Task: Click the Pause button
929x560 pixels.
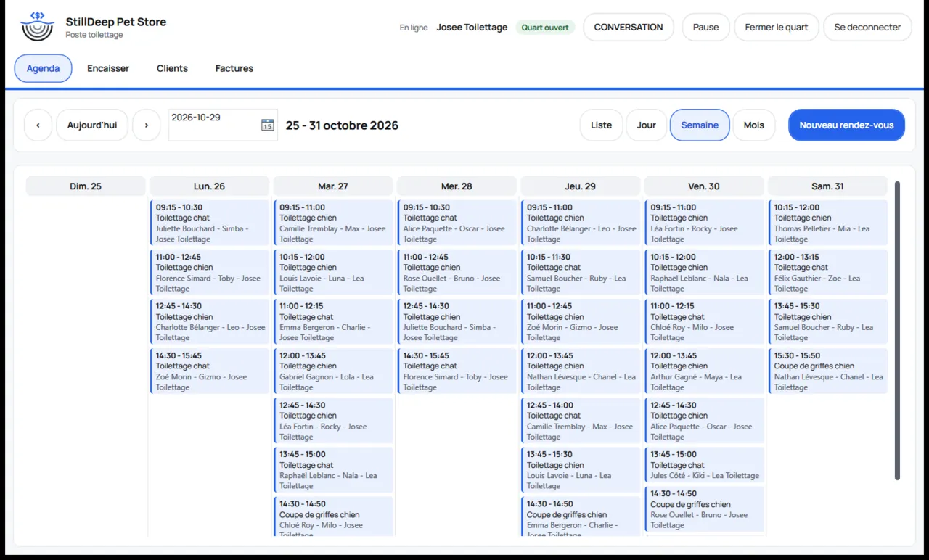Action: (705, 27)
